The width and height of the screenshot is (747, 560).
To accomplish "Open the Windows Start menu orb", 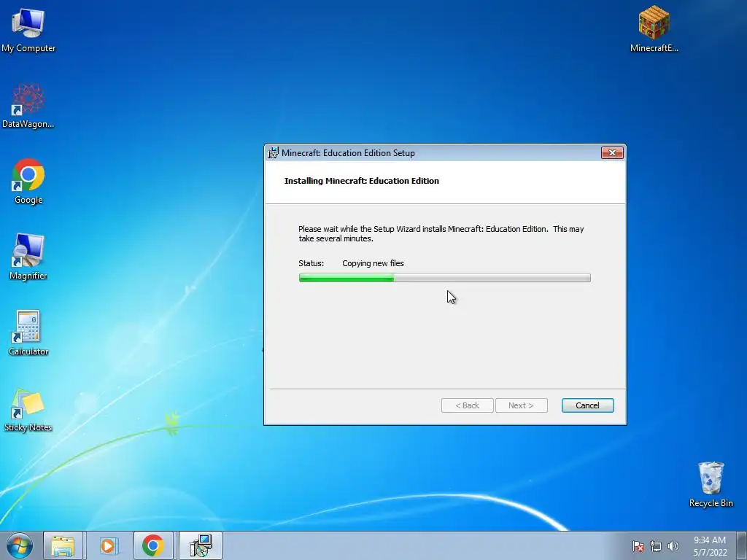I will click(x=20, y=545).
